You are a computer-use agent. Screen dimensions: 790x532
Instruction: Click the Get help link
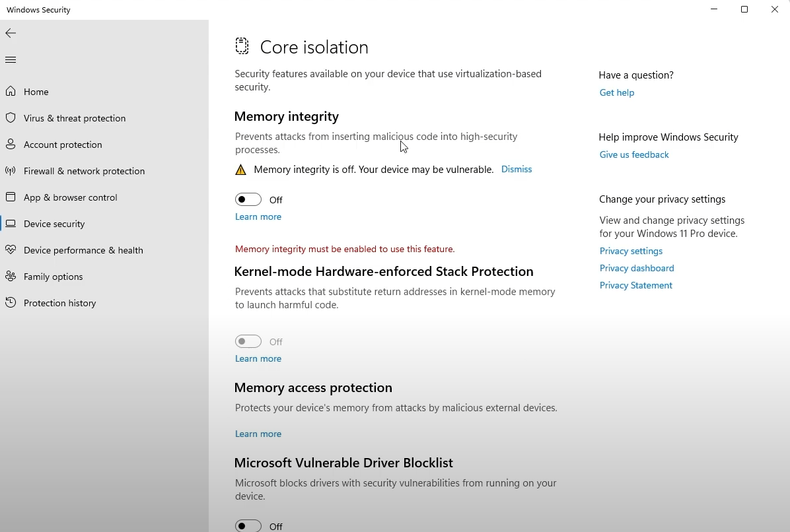tap(617, 92)
